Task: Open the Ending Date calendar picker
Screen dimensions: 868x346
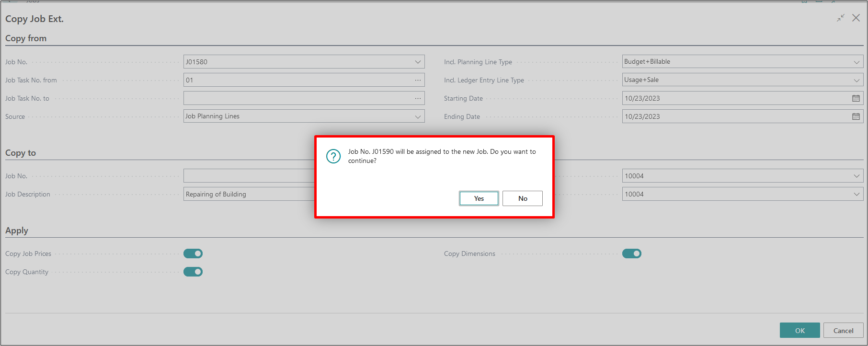Action: (x=856, y=116)
